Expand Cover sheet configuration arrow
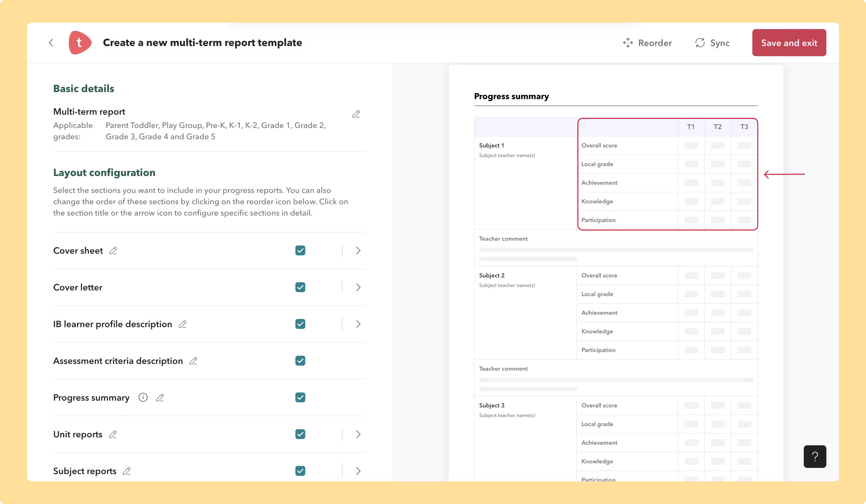Image resolution: width=866 pixels, height=504 pixels. point(358,250)
